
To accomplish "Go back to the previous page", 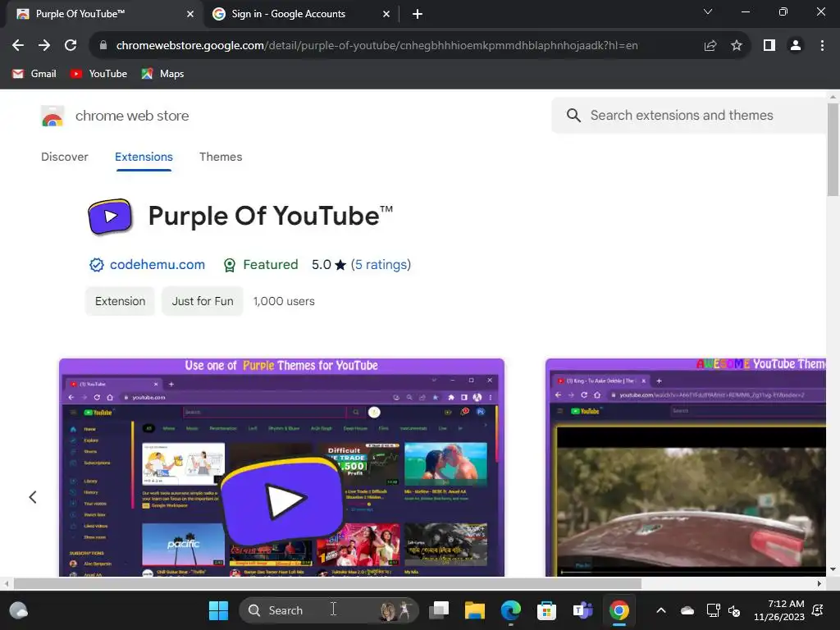I will (x=18, y=46).
